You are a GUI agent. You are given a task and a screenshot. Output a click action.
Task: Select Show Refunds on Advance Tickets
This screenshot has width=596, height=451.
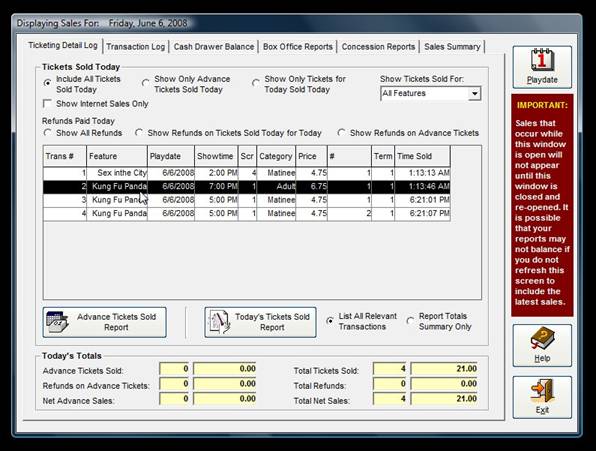tap(341, 133)
